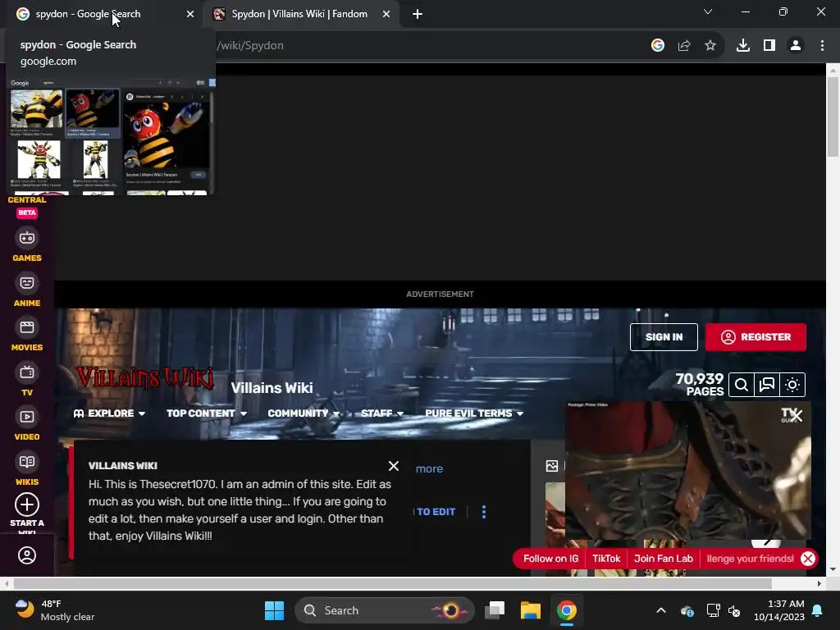
Task: Click the vertical page scrollbar thumb
Action: tap(833, 115)
